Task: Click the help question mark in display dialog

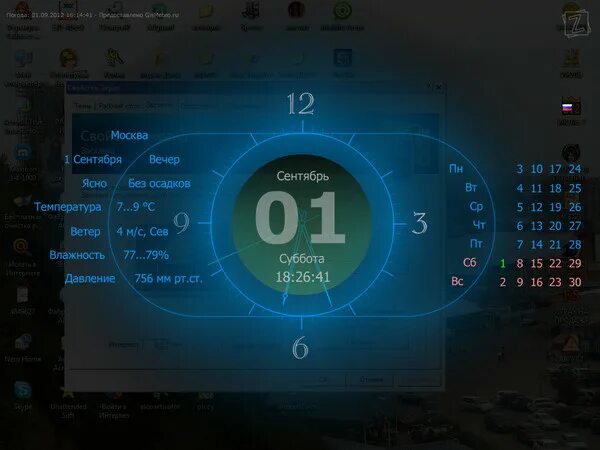Action: tap(428, 87)
